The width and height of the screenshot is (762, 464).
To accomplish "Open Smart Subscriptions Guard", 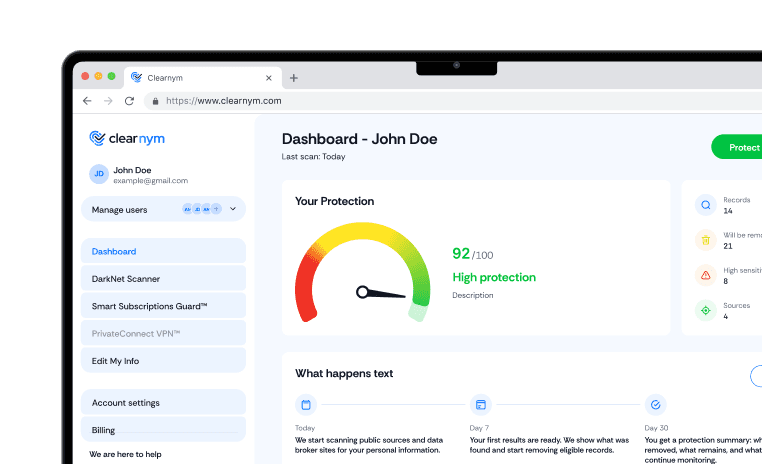I will 163,306.
